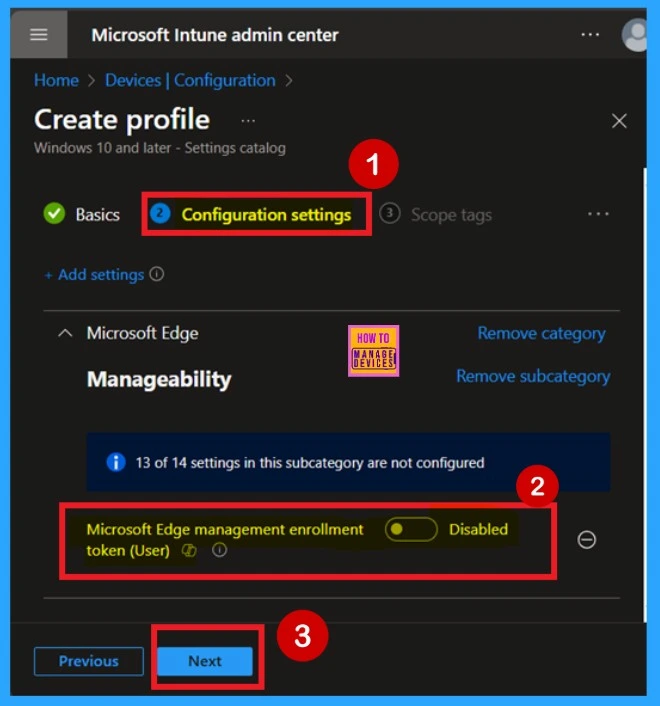660x706 pixels.
Task: Jump to the Scope tags step
Action: (x=435, y=215)
